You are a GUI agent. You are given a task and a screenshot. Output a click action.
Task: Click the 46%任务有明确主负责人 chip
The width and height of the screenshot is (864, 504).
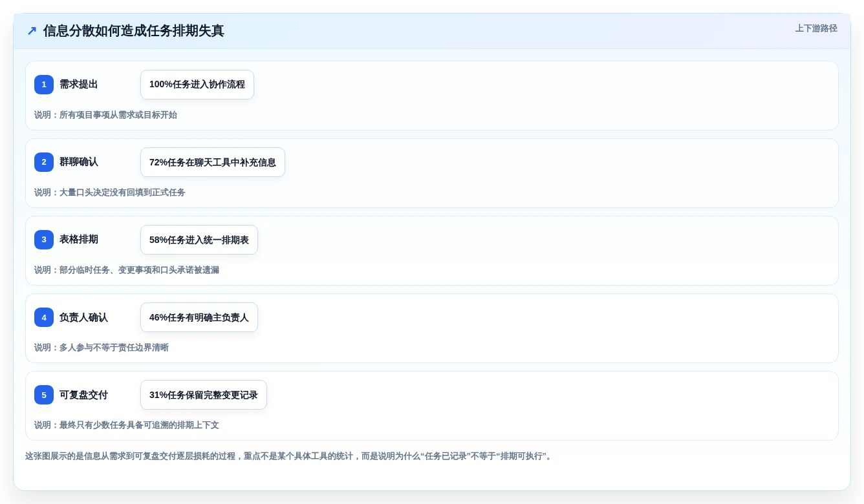click(199, 317)
